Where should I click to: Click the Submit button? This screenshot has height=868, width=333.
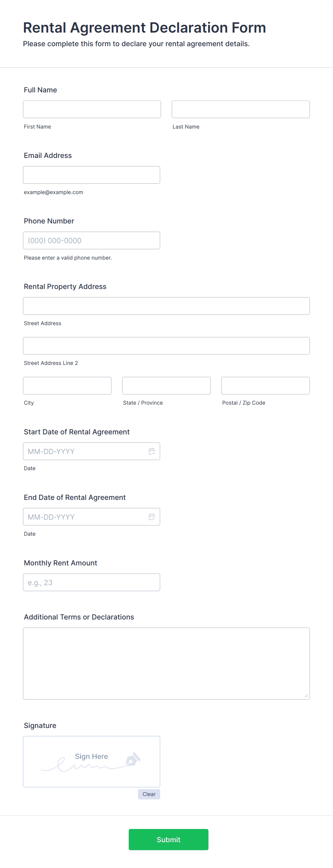tap(168, 840)
